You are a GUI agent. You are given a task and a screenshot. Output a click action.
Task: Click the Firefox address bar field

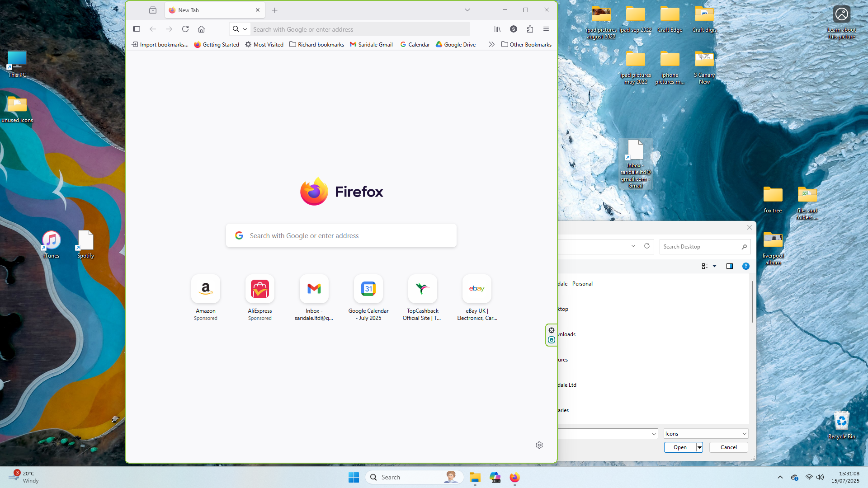coord(360,29)
